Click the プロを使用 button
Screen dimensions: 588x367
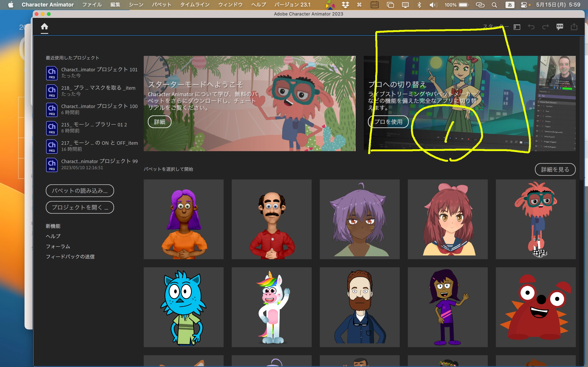pos(388,122)
